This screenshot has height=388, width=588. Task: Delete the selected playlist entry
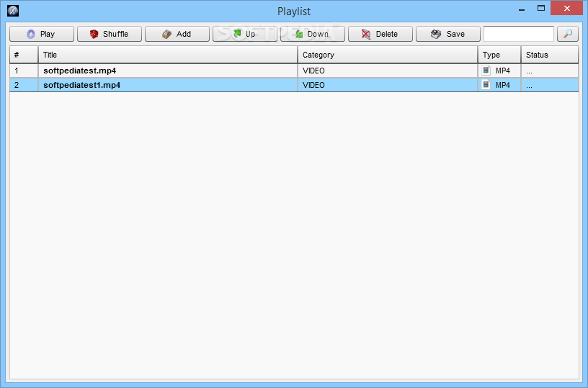click(x=380, y=34)
